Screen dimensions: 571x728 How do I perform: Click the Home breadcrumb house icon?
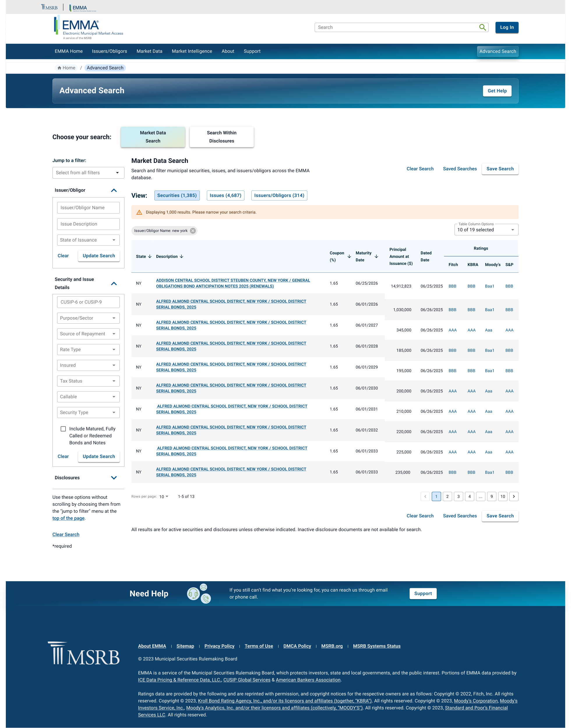(x=59, y=68)
